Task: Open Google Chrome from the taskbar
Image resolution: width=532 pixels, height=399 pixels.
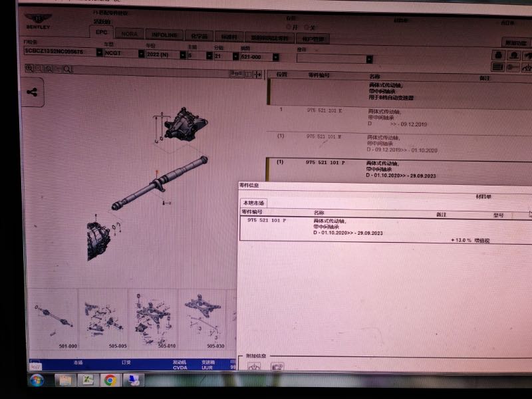Action: [x=110, y=380]
